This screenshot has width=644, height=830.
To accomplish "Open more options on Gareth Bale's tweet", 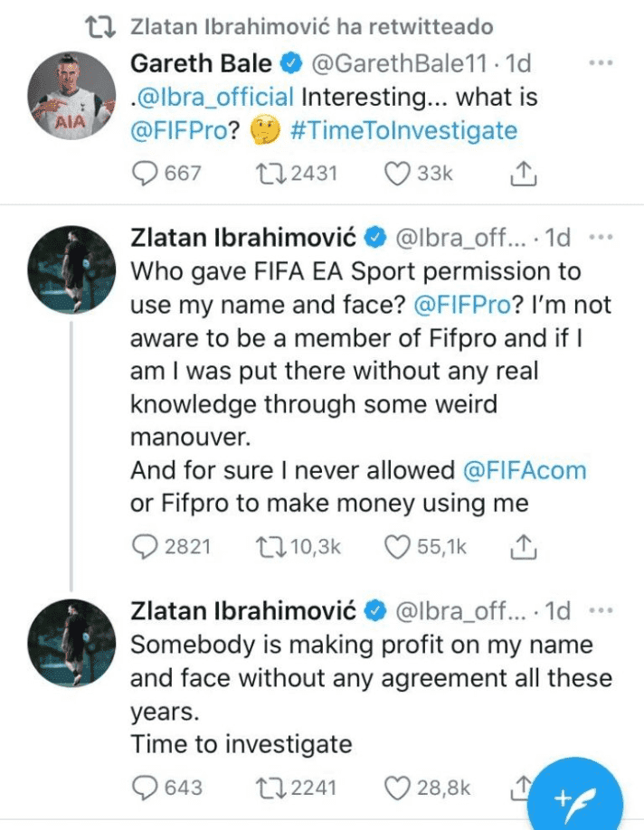I will pos(601,63).
